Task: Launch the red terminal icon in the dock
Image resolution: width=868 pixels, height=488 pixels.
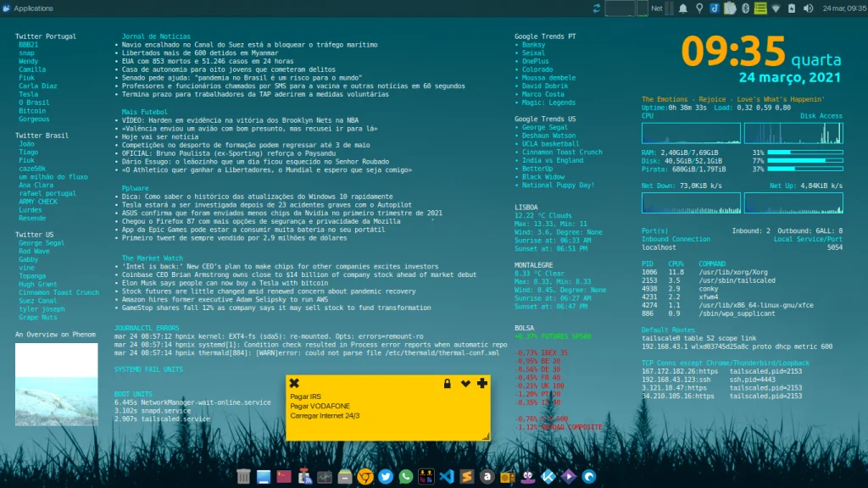Action: [x=284, y=476]
